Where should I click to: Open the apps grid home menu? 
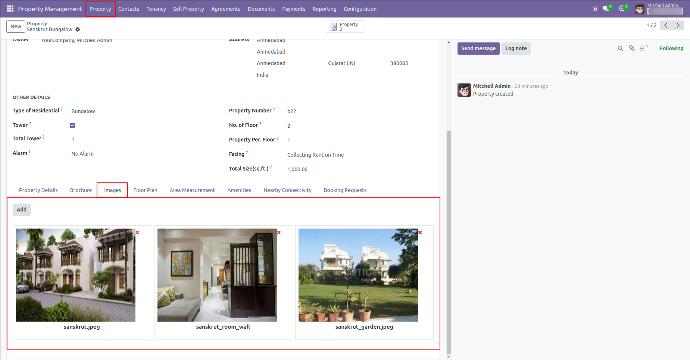(x=10, y=8)
